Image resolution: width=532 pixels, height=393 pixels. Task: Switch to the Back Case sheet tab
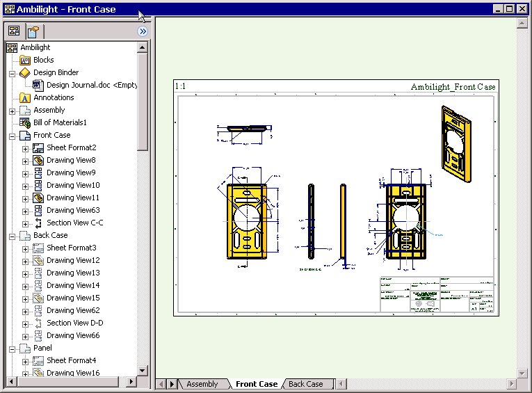pos(306,384)
